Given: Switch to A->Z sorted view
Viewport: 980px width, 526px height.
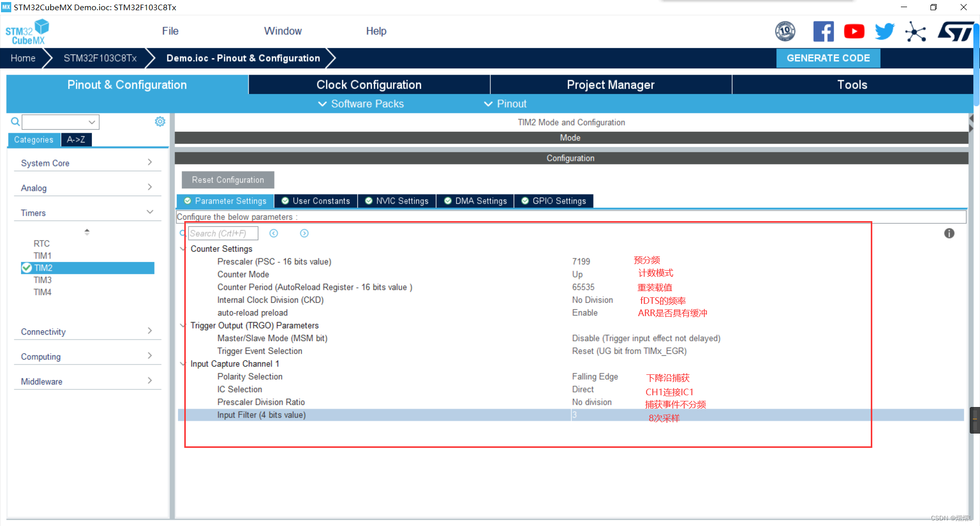Looking at the screenshot, I should tap(76, 139).
